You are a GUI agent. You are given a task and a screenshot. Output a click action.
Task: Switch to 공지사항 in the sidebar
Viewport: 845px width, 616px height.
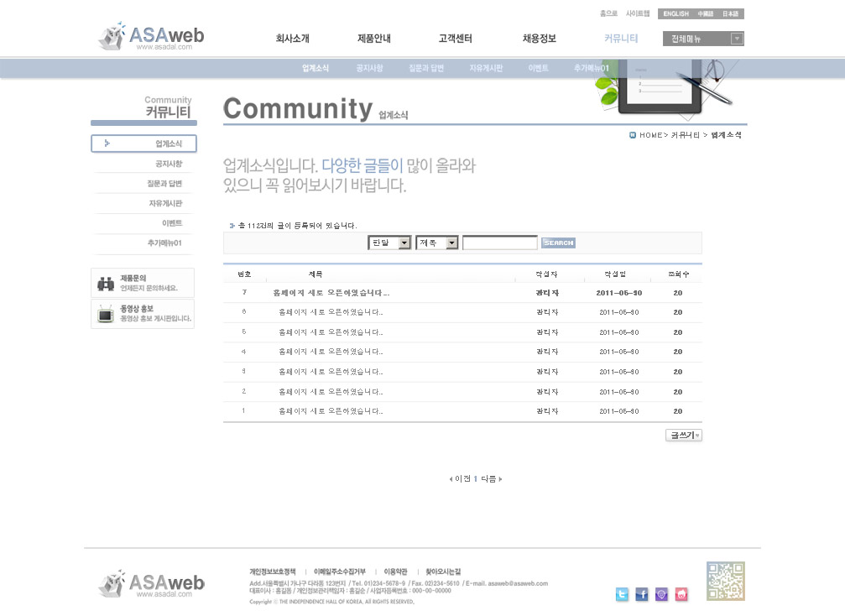point(168,164)
